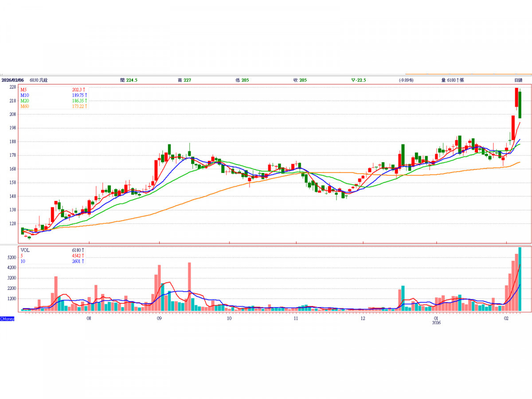
Task: Click the red 5-day volume average legend
Action: click(x=22, y=256)
